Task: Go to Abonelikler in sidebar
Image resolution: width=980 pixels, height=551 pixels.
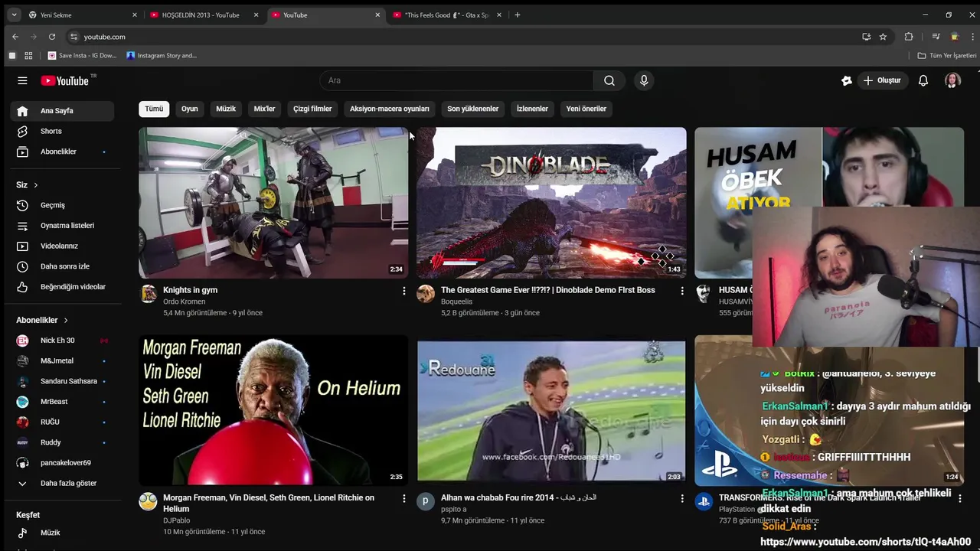Action: pyautogui.click(x=62, y=152)
